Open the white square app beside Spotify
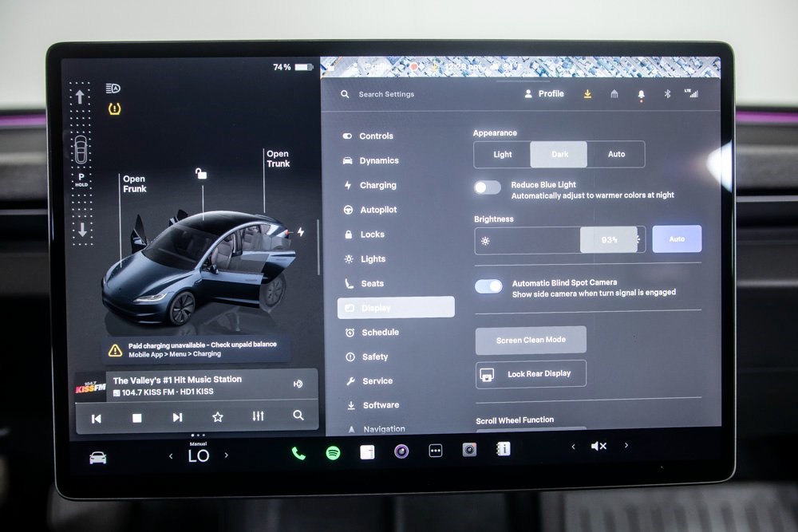This screenshot has width=798, height=532. click(x=367, y=451)
